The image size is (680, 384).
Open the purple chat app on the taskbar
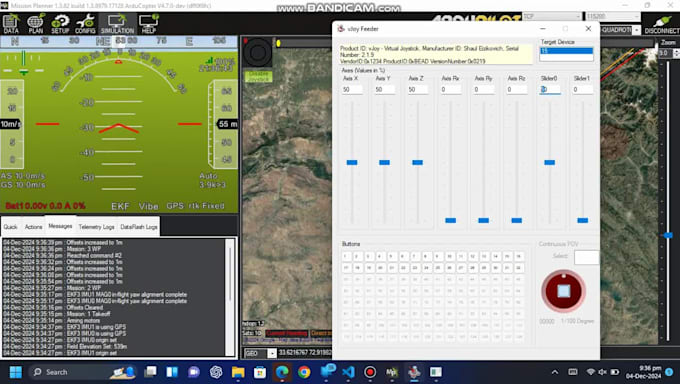(194, 372)
